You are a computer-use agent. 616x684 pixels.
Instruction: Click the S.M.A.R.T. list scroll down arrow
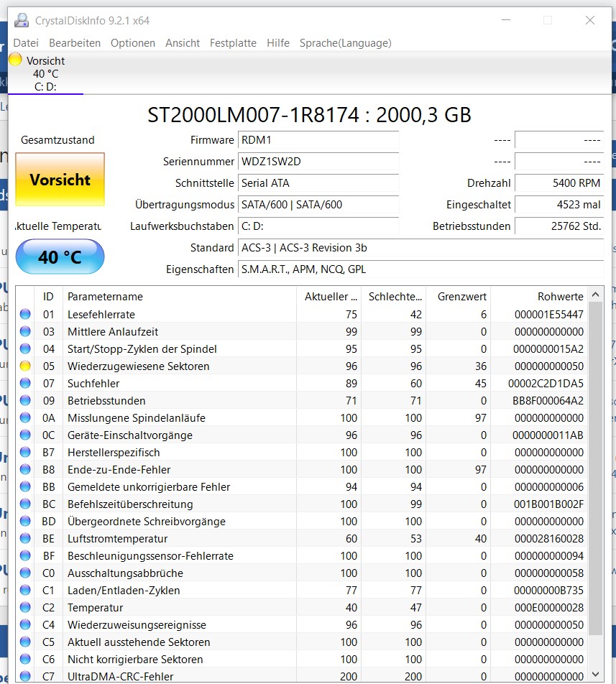tap(595, 674)
